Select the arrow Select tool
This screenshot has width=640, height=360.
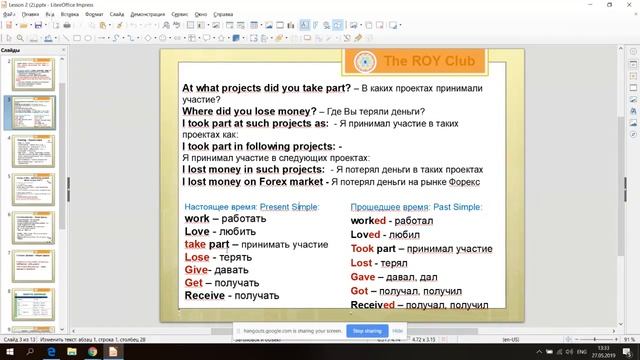[9, 38]
